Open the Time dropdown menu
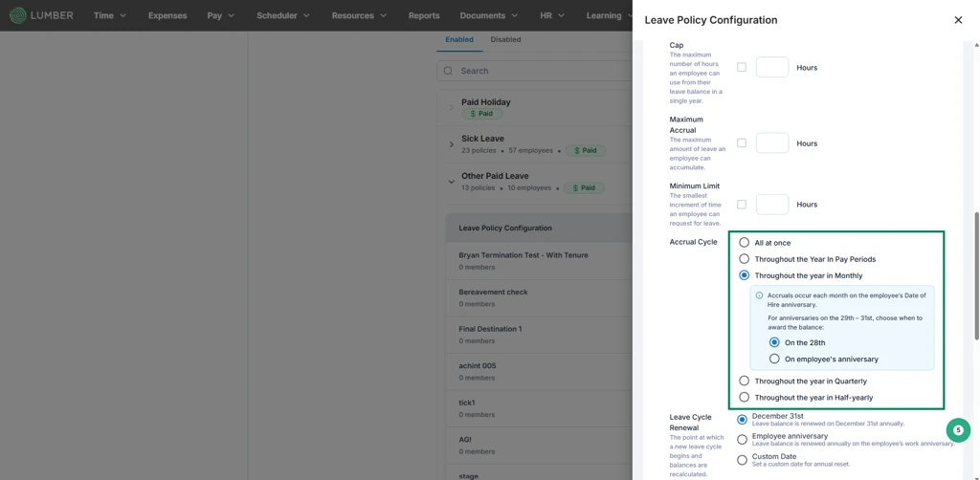 pyautogui.click(x=109, y=15)
